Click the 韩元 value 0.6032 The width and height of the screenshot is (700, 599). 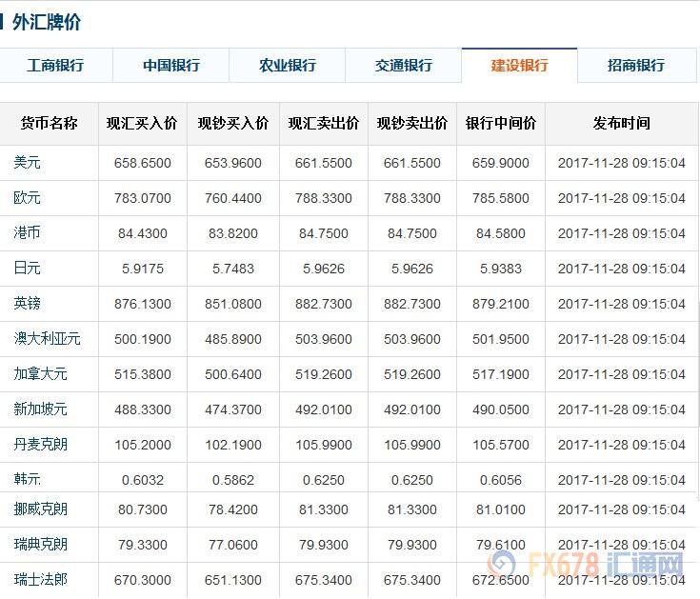pos(143,480)
